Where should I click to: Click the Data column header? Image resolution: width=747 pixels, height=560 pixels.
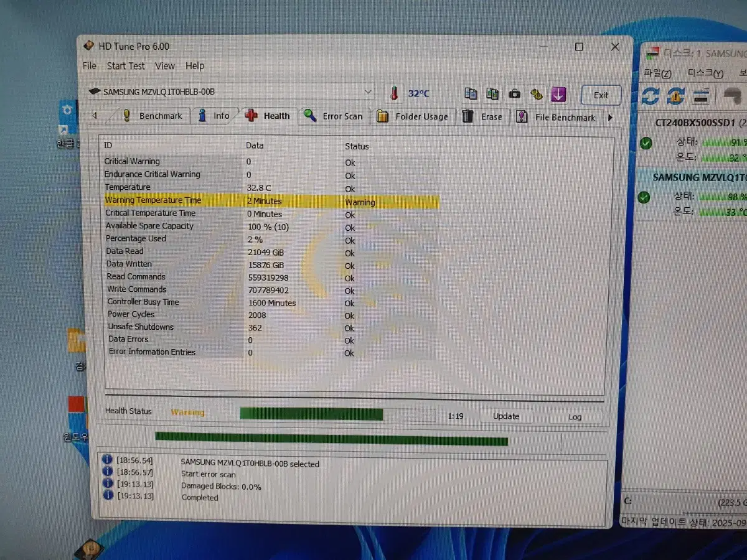click(x=255, y=146)
